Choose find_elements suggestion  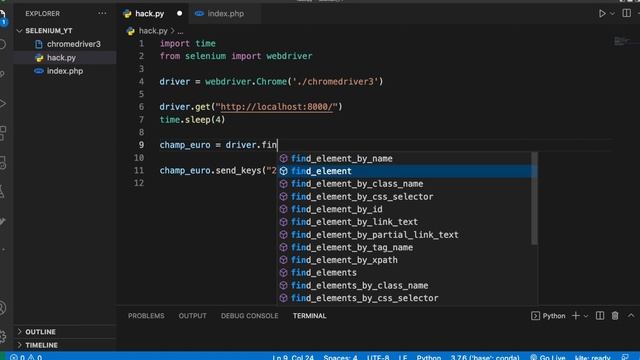(407, 273)
